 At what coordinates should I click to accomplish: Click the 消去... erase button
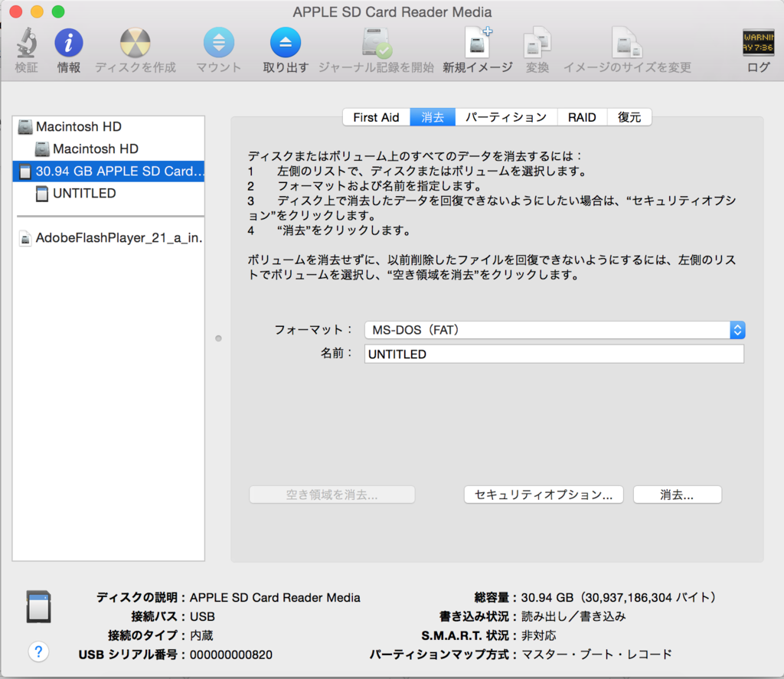coord(677,495)
